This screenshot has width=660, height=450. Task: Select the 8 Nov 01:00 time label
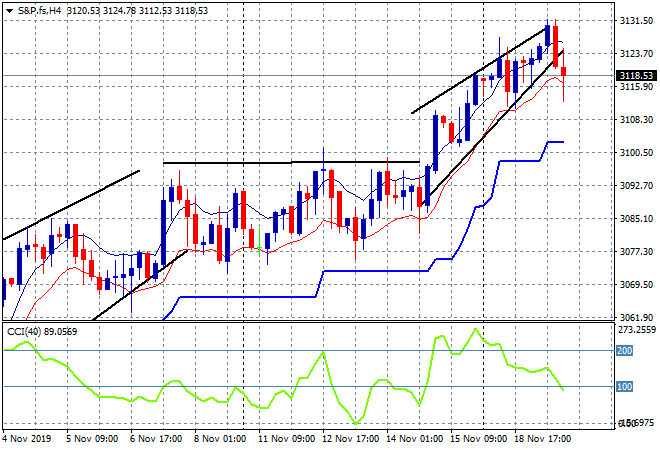(220, 439)
